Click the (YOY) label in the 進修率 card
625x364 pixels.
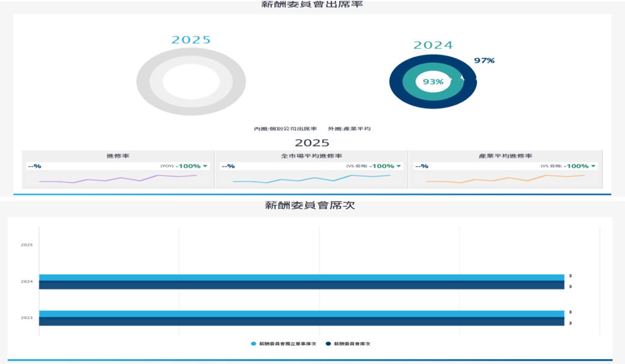[x=167, y=166]
